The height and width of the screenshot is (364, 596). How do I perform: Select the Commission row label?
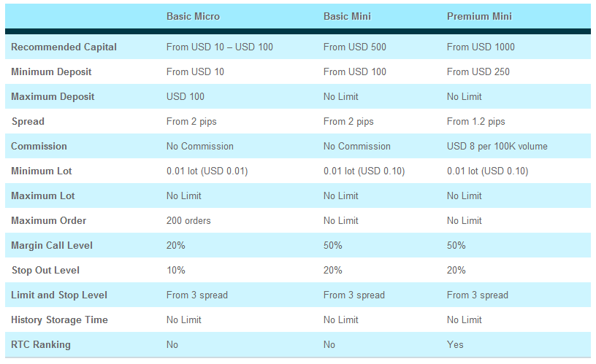click(x=39, y=146)
